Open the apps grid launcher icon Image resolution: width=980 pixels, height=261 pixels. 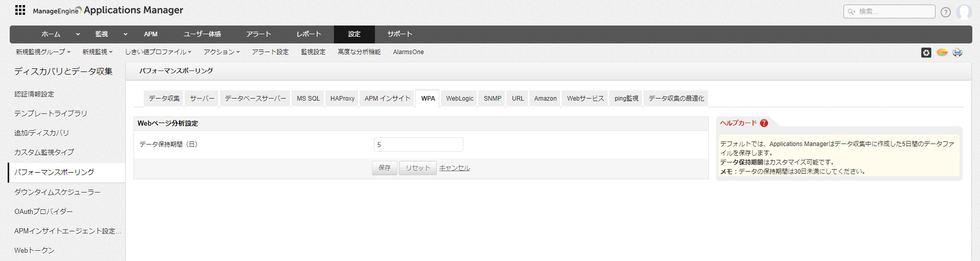(20, 10)
